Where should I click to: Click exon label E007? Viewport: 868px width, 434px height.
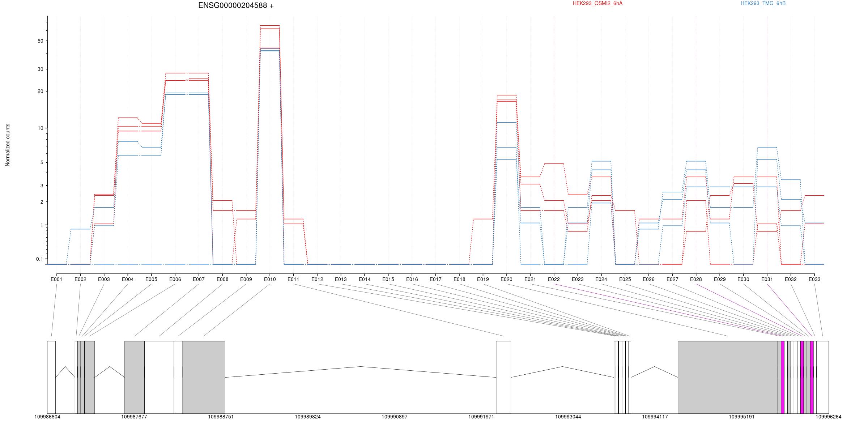coord(199,279)
